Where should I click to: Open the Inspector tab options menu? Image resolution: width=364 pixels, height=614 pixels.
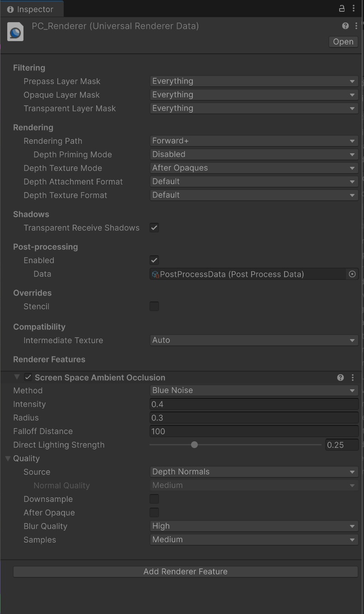(354, 9)
